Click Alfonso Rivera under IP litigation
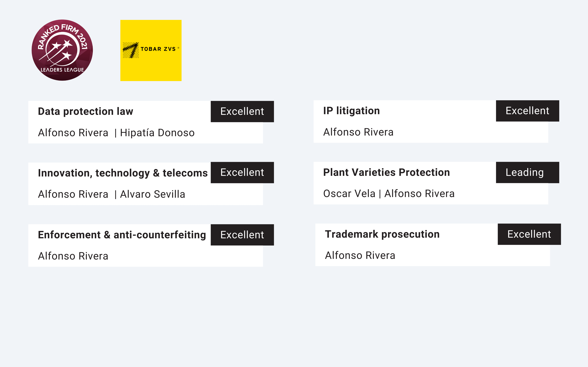 (358, 132)
